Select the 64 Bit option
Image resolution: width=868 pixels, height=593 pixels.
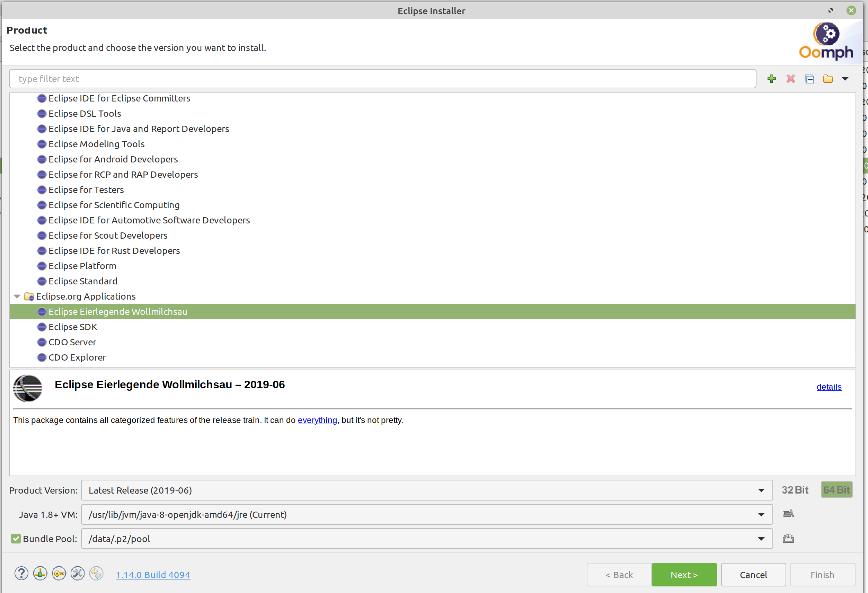click(836, 490)
